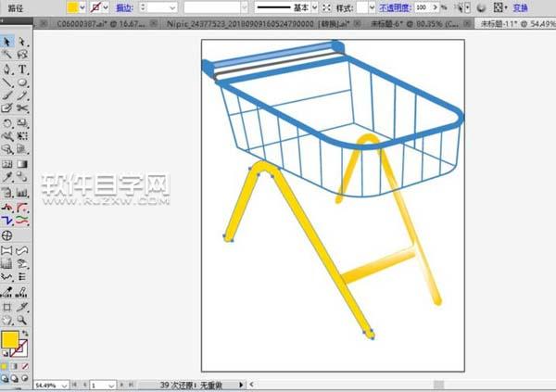Click the yellow fill color box in toolbox

(x=10, y=340)
